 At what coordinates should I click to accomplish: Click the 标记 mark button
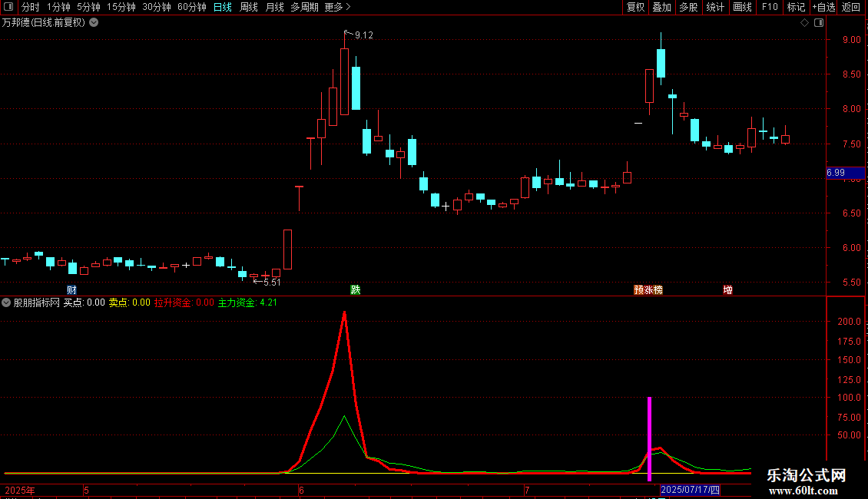(x=796, y=7)
